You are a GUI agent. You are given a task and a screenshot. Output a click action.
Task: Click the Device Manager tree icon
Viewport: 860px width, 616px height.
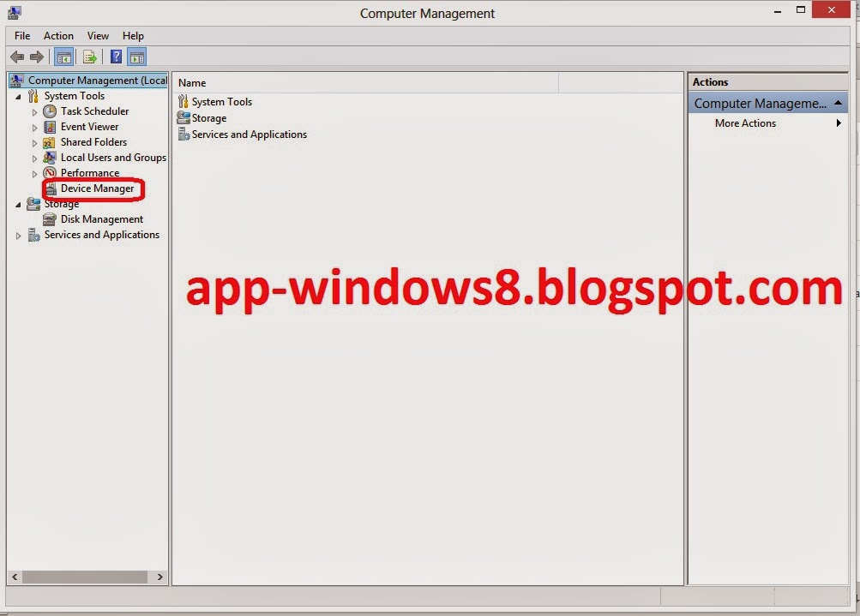51,189
